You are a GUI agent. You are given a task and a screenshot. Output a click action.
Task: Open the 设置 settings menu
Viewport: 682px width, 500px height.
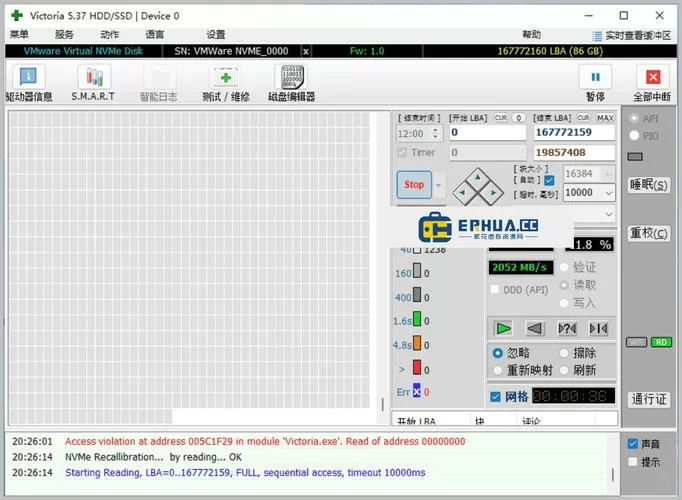point(216,34)
